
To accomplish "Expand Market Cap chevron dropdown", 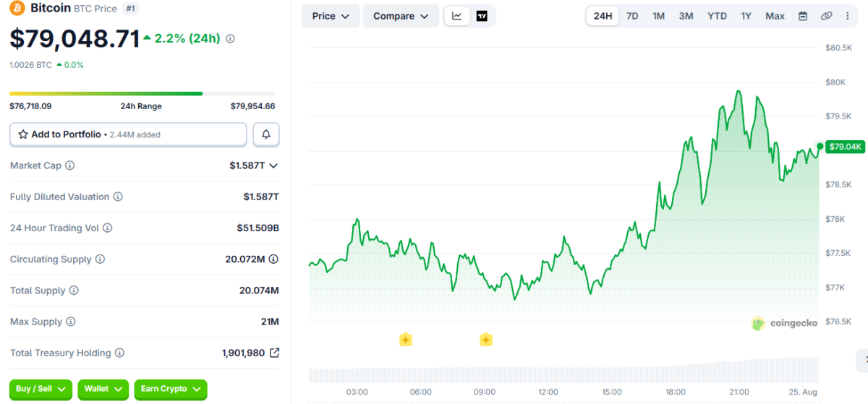I will pos(273,166).
